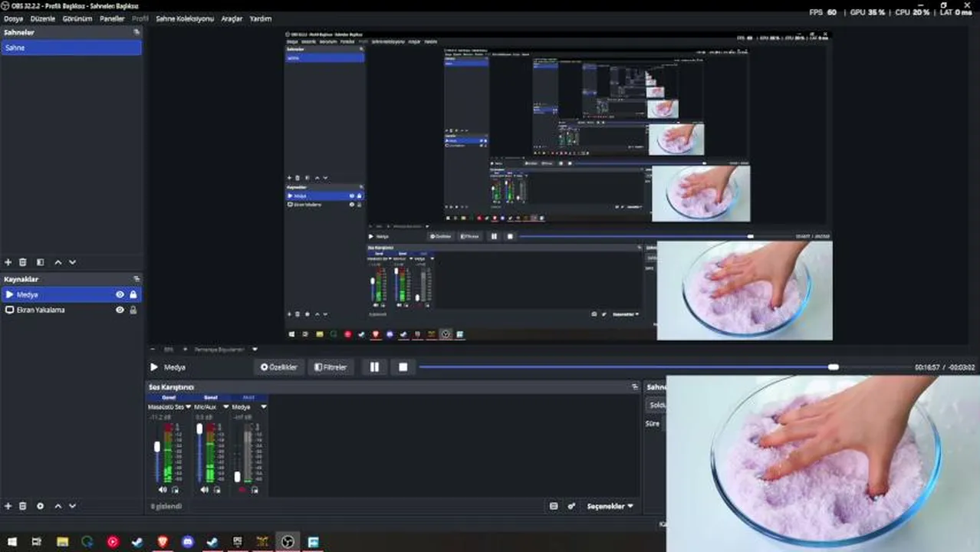Move the selected source up in Kaynaklar
This screenshot has height=552, width=980.
click(x=58, y=506)
